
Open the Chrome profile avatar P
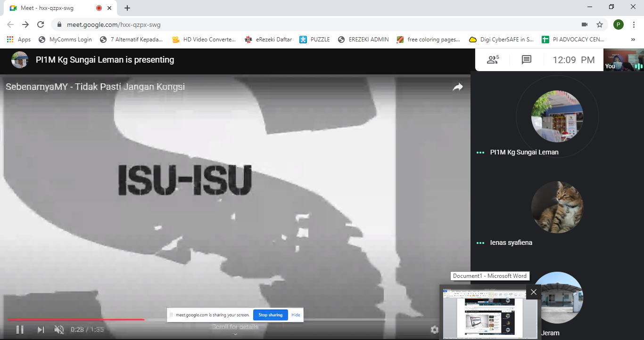[619, 24]
